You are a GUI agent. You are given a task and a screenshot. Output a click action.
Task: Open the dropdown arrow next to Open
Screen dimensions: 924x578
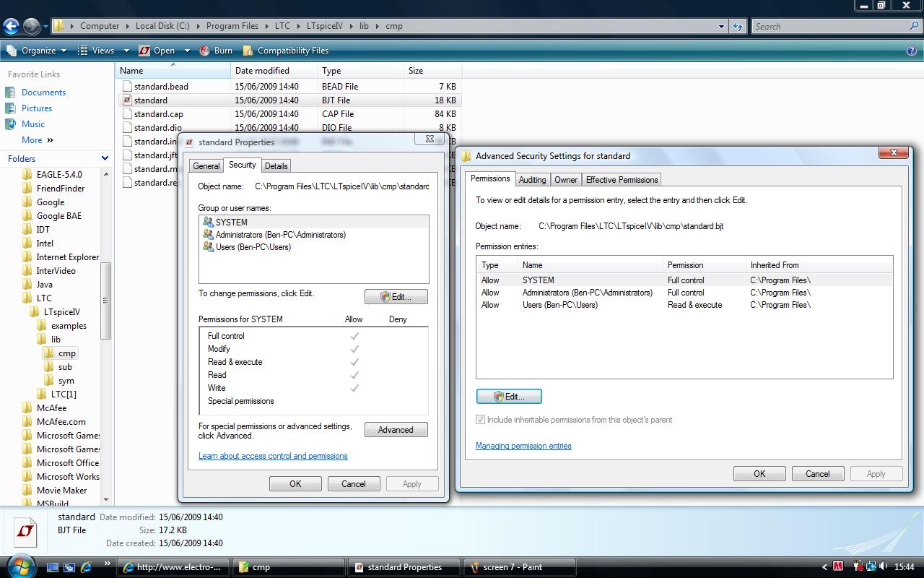point(186,51)
